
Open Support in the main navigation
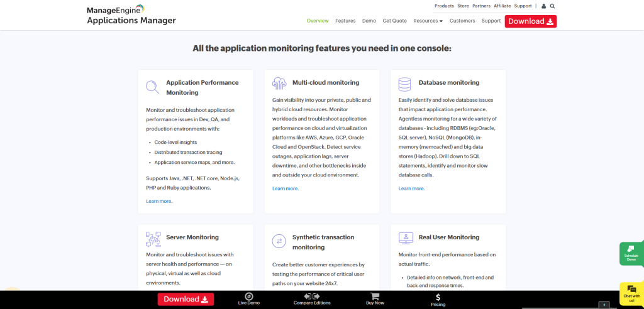(491, 21)
